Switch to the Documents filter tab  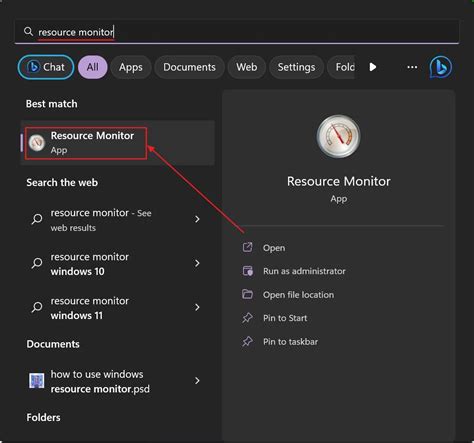[x=189, y=67]
